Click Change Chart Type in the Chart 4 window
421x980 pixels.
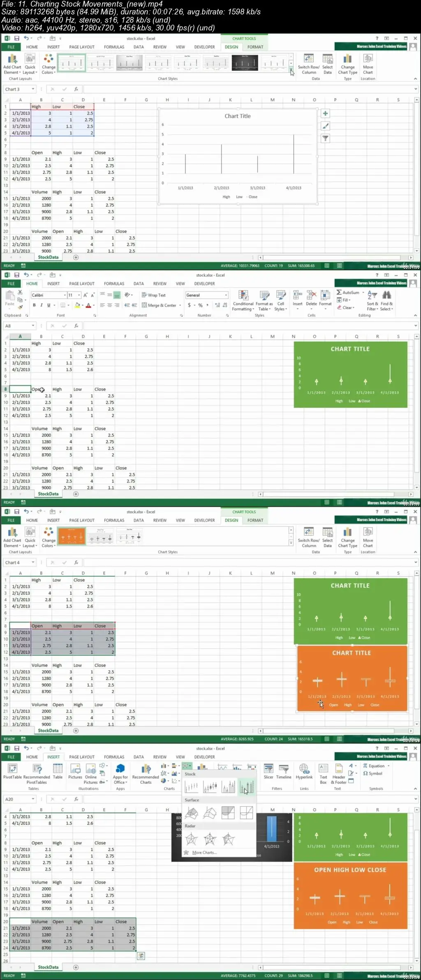pos(348,537)
